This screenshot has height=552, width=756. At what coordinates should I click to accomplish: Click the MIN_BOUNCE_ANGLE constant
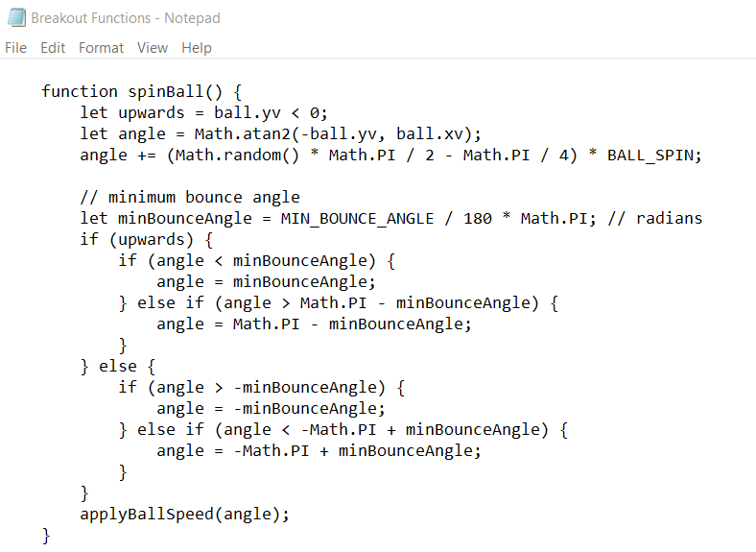point(357,219)
